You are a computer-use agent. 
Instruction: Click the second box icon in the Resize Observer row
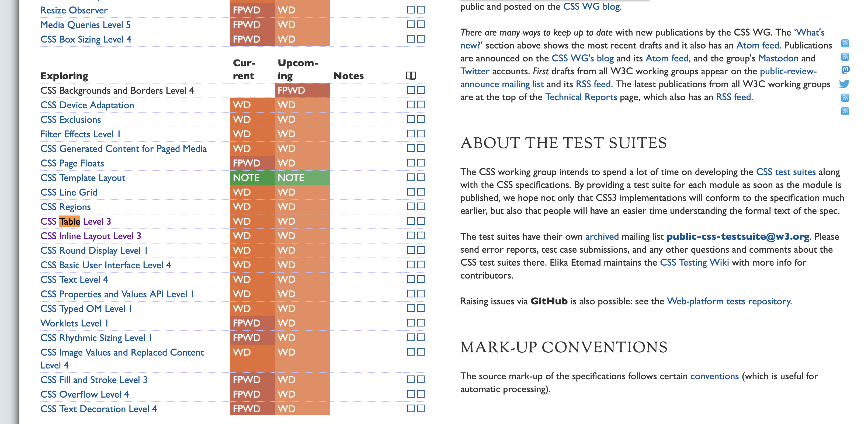(421, 10)
